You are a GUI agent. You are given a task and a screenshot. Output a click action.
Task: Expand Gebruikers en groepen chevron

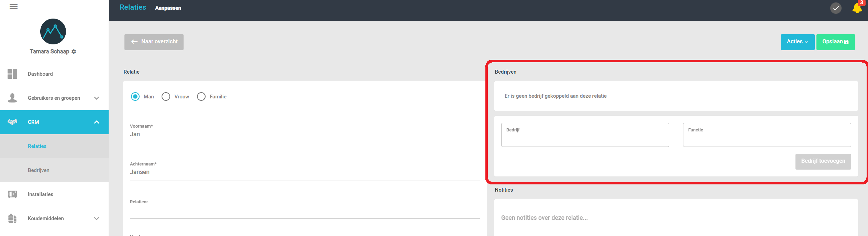pos(97,98)
